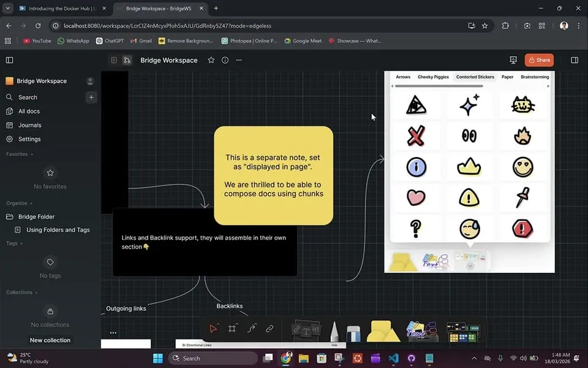Pick the red X sticker

[416, 136]
